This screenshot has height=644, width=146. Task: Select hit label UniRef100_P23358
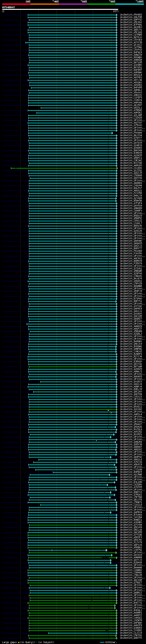131,193
